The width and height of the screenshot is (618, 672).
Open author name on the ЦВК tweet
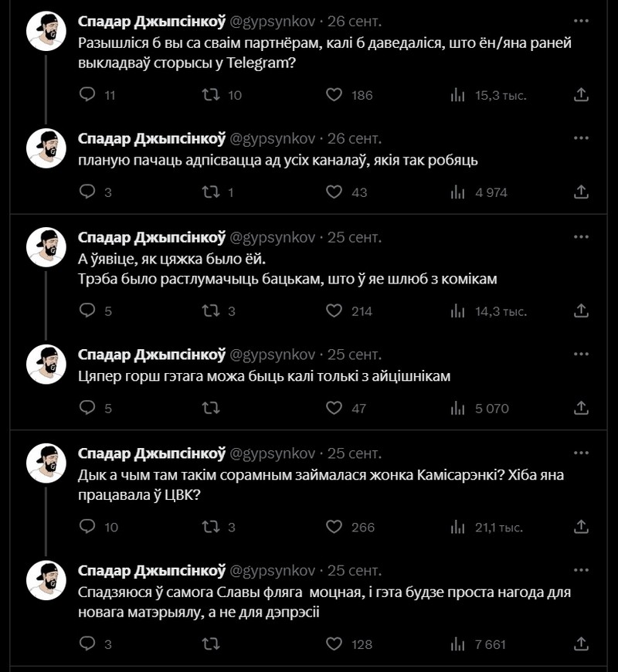pyautogui.click(x=151, y=453)
